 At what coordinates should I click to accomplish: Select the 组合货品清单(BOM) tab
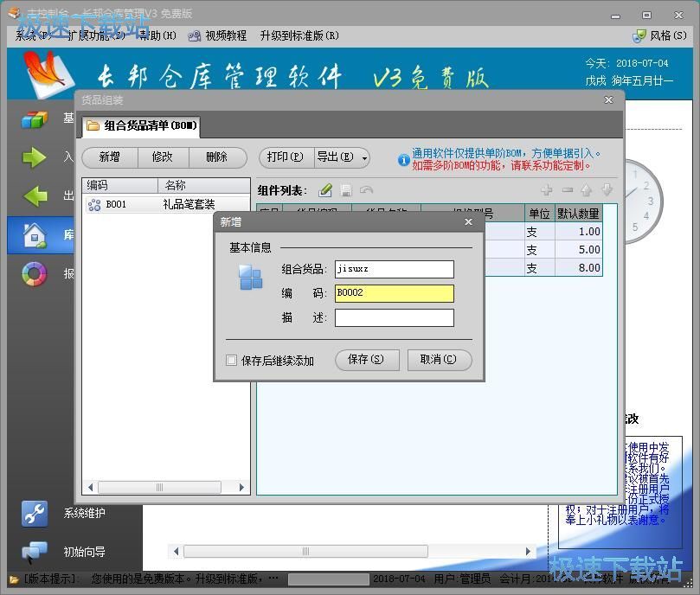(142, 125)
